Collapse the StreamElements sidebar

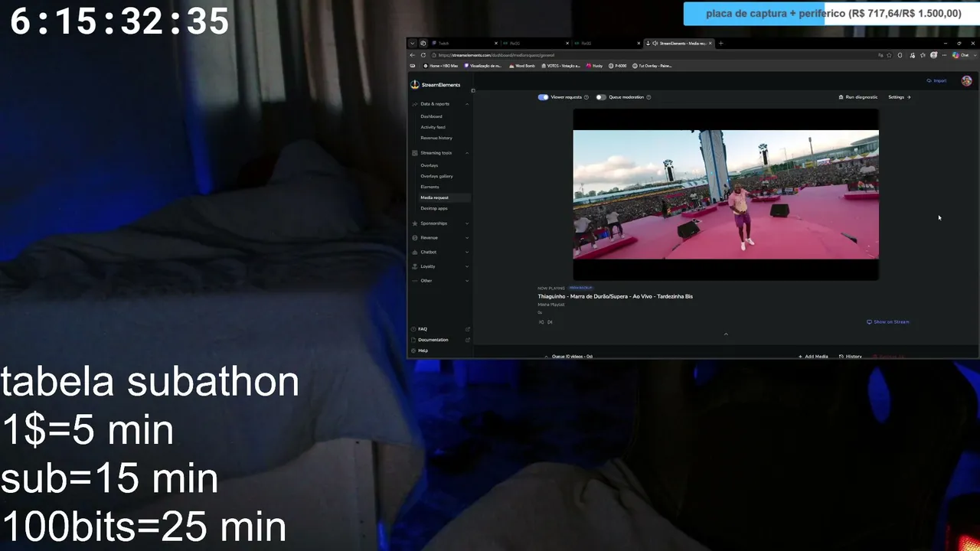(x=472, y=90)
